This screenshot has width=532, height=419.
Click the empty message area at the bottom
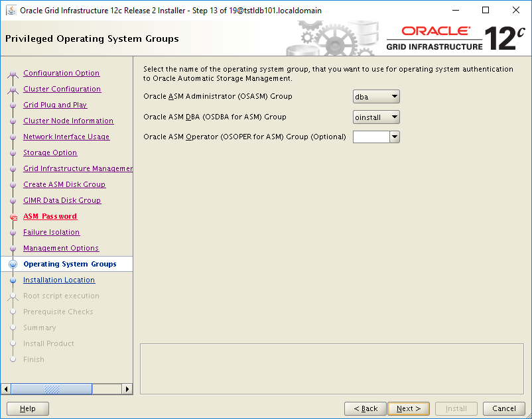pyautogui.click(x=332, y=369)
